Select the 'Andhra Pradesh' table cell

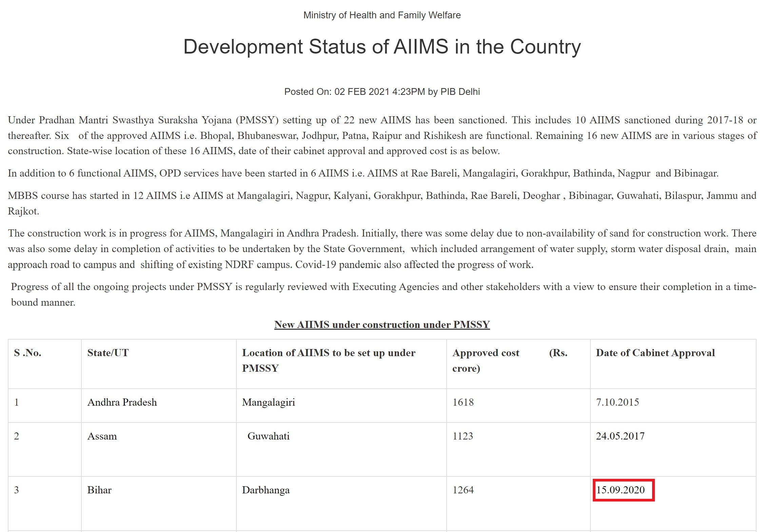[122, 402]
